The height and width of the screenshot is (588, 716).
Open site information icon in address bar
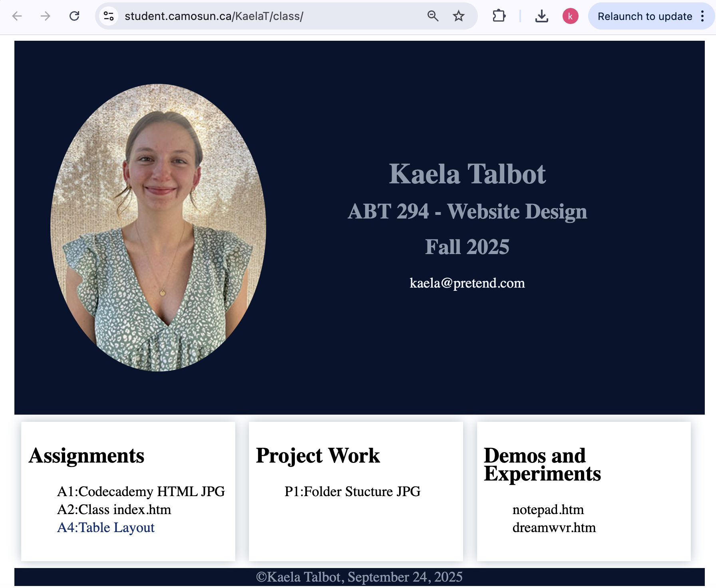[x=109, y=16]
